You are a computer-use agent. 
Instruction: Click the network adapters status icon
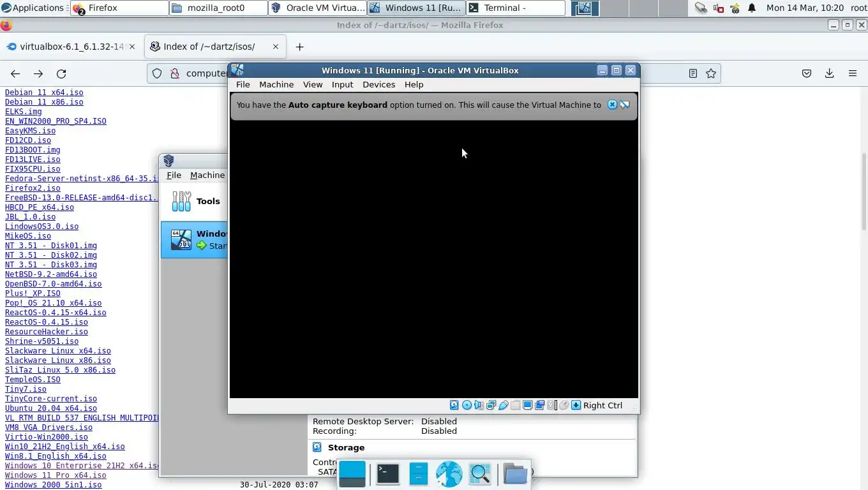491,405
